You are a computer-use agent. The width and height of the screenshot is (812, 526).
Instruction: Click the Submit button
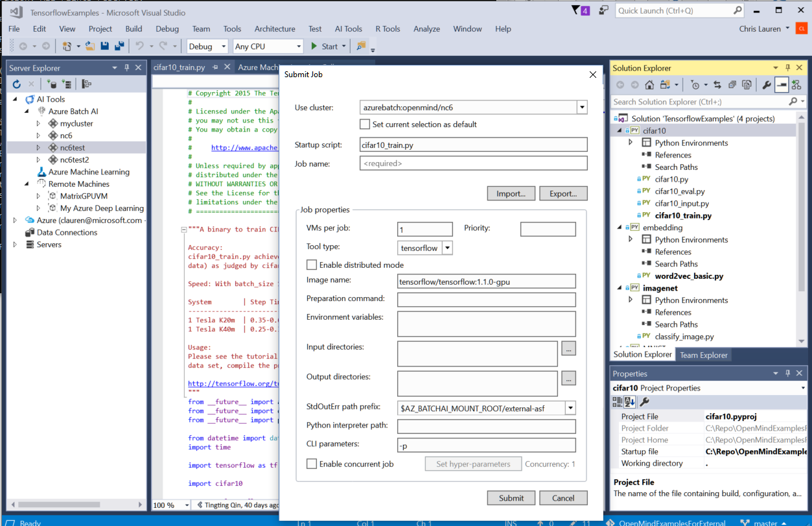(x=511, y=498)
